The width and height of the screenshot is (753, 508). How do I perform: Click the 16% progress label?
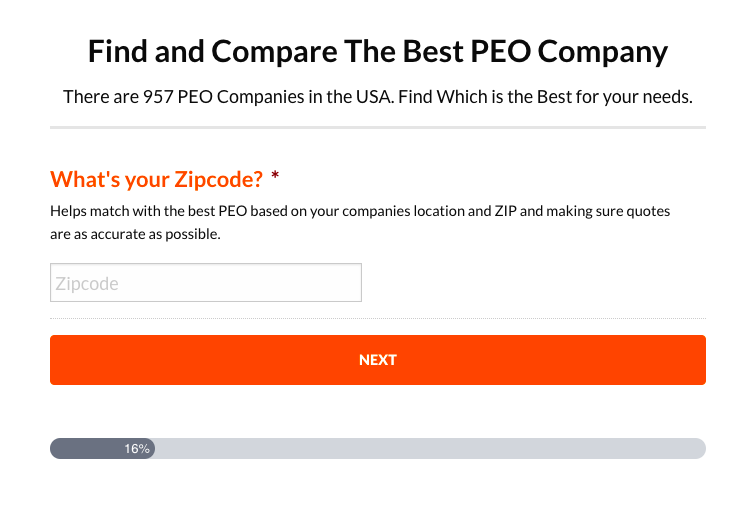137,449
